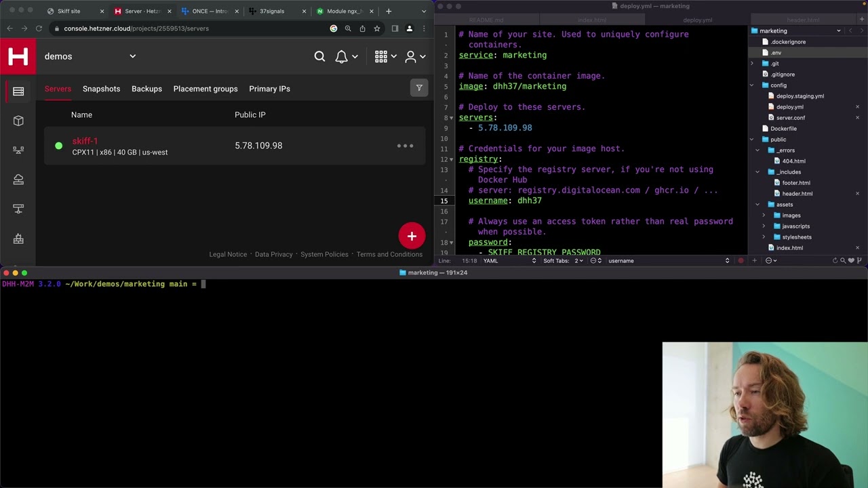Close the Skiff site browser tab
The height and width of the screenshot is (488, 868).
(102, 11)
